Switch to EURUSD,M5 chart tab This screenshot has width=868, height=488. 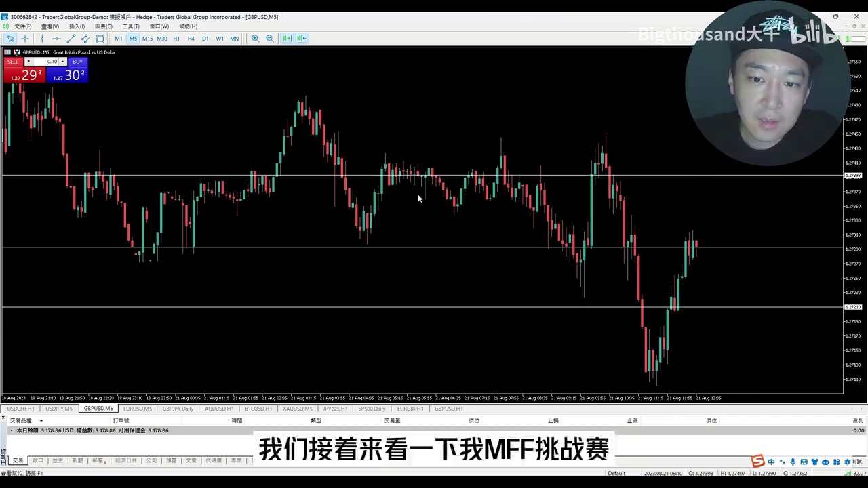137,409
